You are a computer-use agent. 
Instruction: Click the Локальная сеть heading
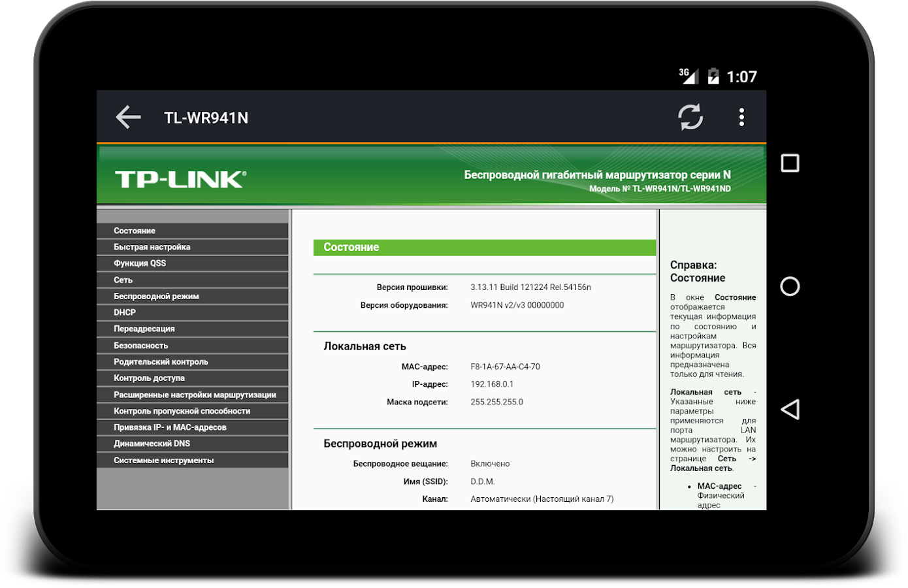[x=365, y=346]
